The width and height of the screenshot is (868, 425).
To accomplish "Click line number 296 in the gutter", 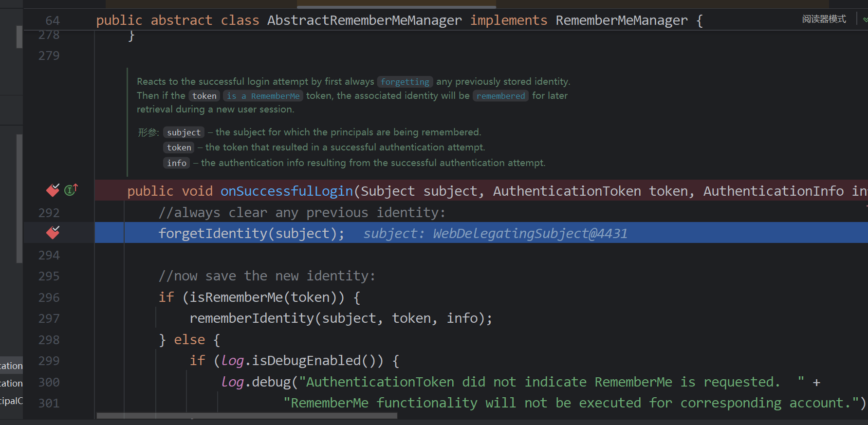I will click(x=49, y=297).
